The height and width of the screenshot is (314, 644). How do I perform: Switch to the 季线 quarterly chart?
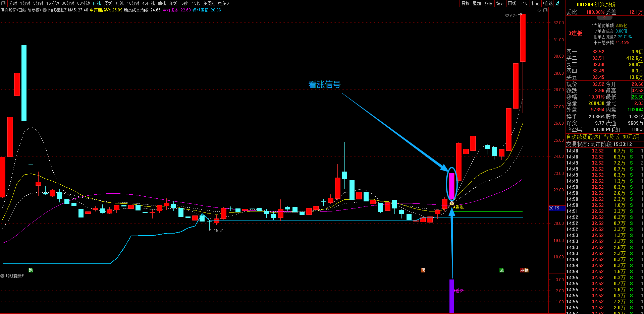162,3
